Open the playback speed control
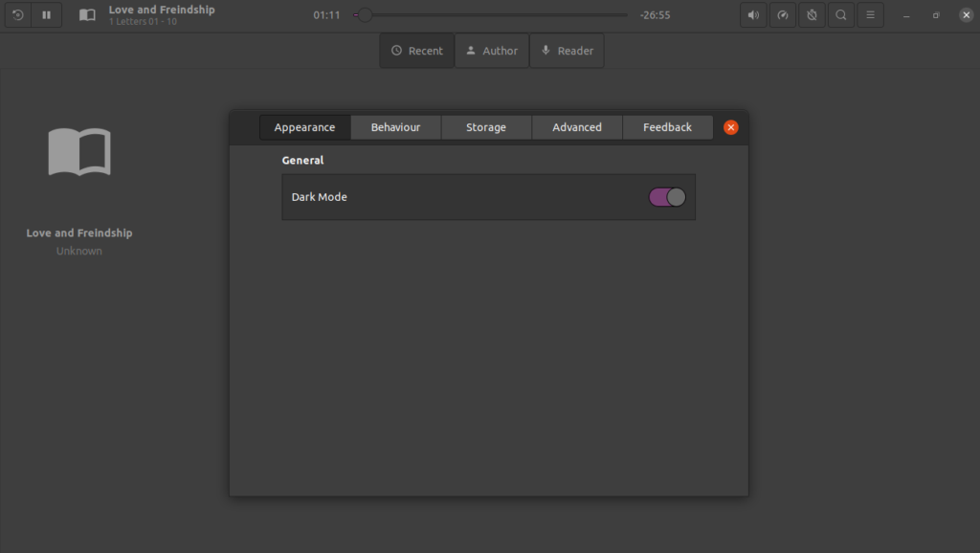This screenshot has height=553, width=980. coord(783,15)
